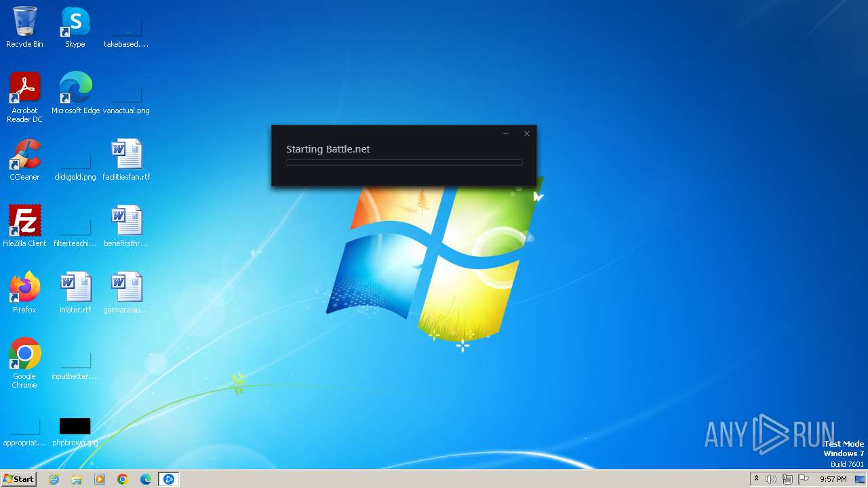Open CCleaner desktop shortcut
This screenshot has height=488, width=868.
(x=24, y=160)
